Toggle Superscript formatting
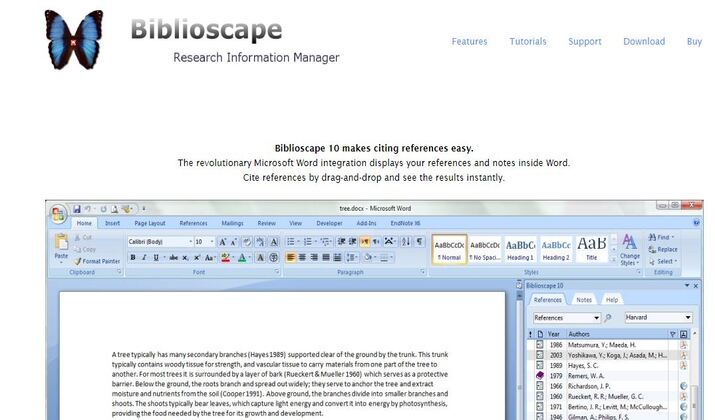 [x=197, y=258]
